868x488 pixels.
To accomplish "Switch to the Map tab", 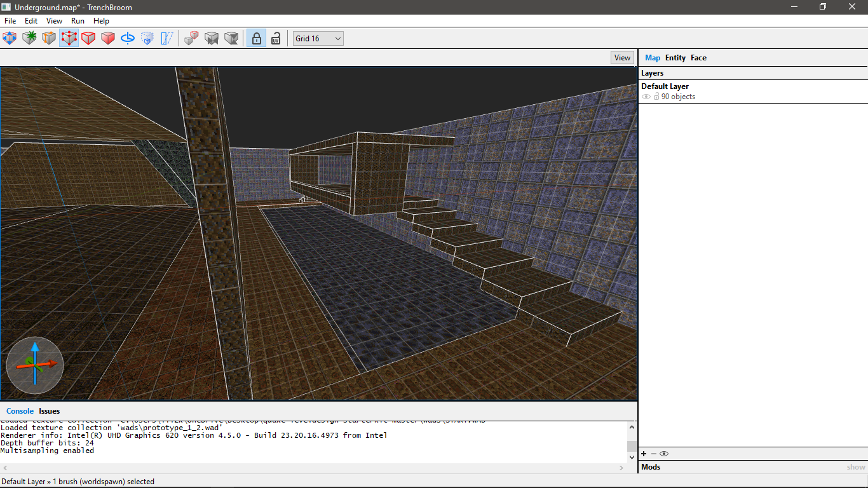I will (653, 58).
